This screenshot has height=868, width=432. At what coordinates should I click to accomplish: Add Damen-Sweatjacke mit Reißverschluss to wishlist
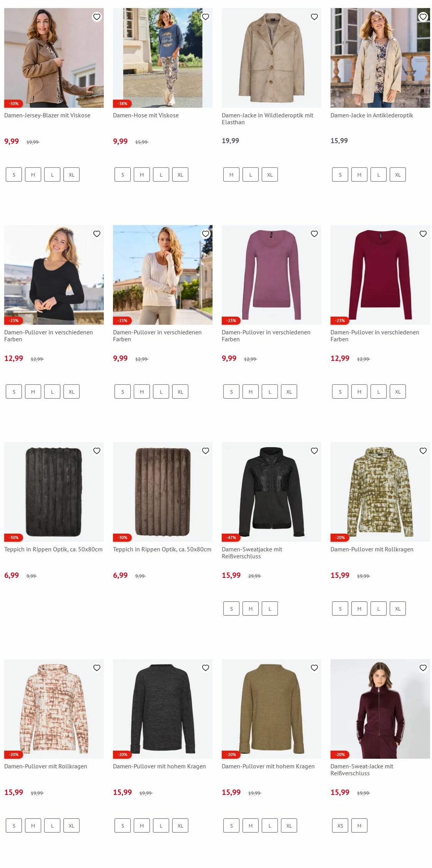point(314,451)
